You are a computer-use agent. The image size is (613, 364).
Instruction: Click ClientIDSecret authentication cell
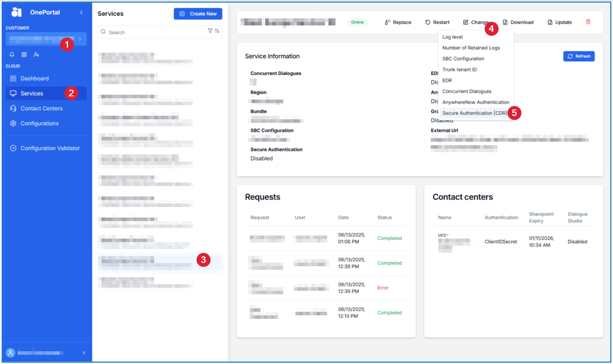click(501, 242)
